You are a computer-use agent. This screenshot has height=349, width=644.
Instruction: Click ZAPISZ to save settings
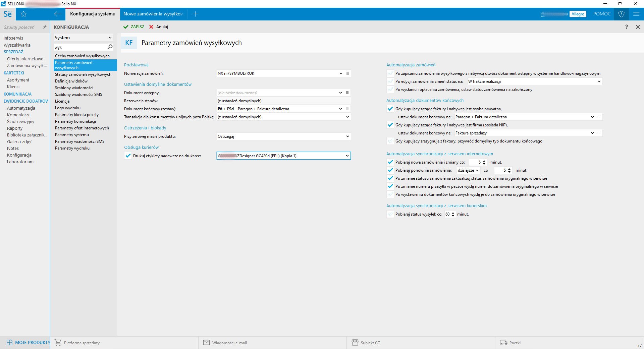point(134,27)
